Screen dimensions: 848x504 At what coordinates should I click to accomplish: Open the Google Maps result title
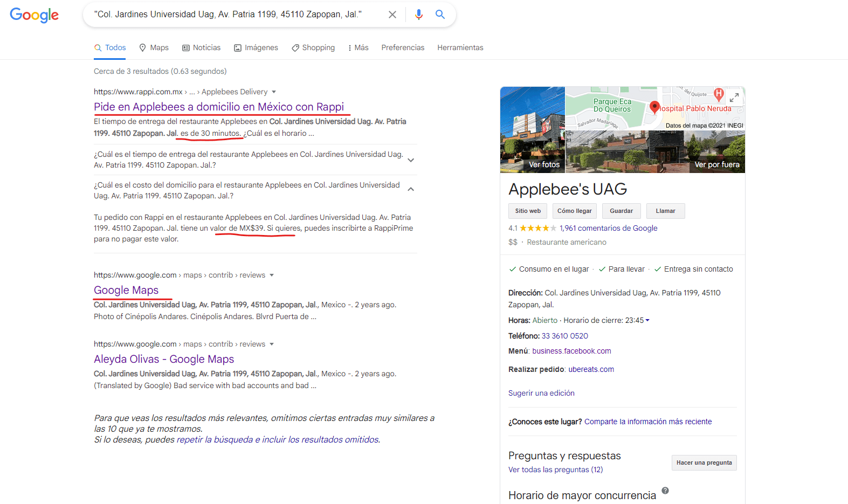point(126,290)
